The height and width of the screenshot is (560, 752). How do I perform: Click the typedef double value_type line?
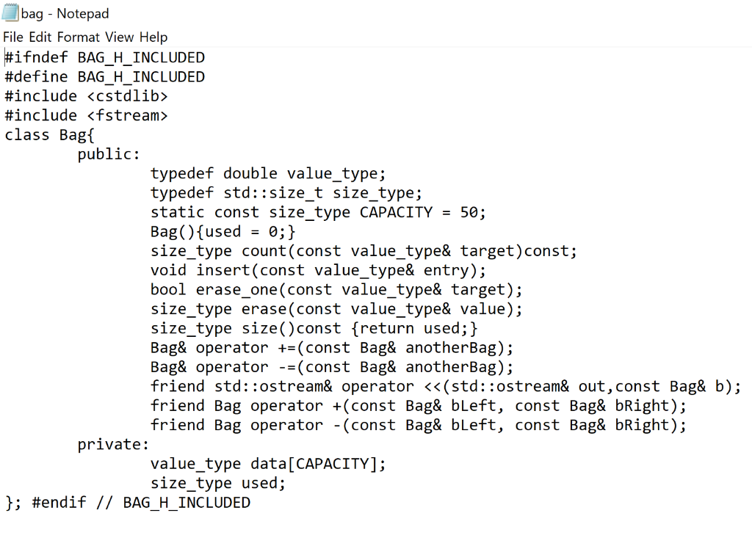pyautogui.click(x=268, y=173)
